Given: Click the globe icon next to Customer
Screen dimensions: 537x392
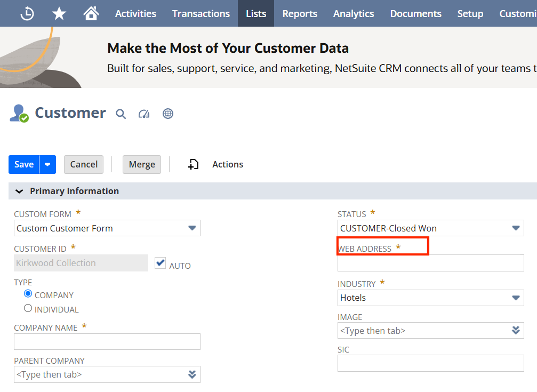Looking at the screenshot, I should pyautogui.click(x=168, y=114).
